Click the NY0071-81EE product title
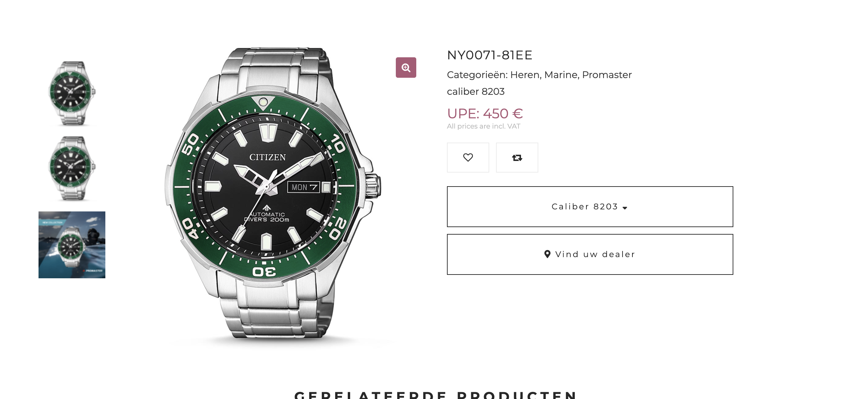Screen dimensions: 868x399 (490, 55)
